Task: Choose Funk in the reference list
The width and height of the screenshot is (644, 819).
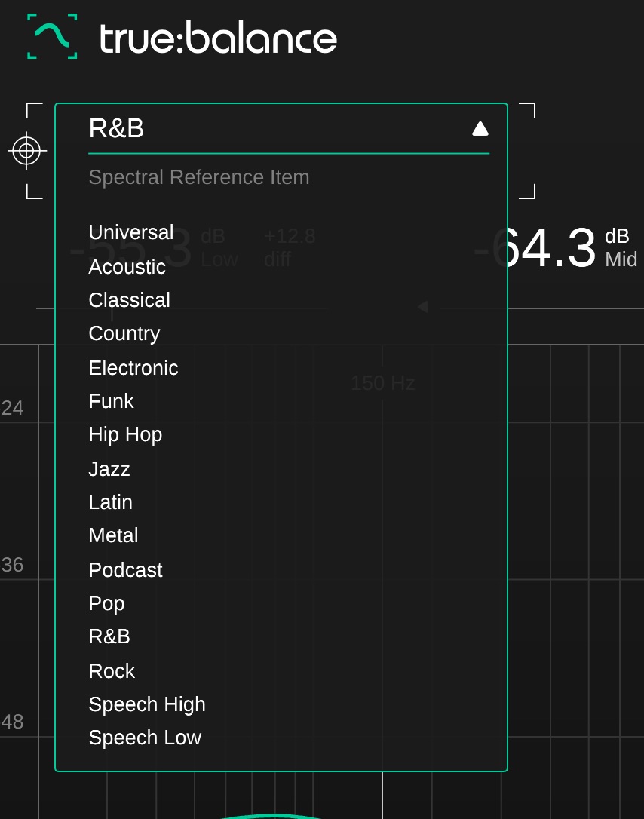Action: (111, 401)
